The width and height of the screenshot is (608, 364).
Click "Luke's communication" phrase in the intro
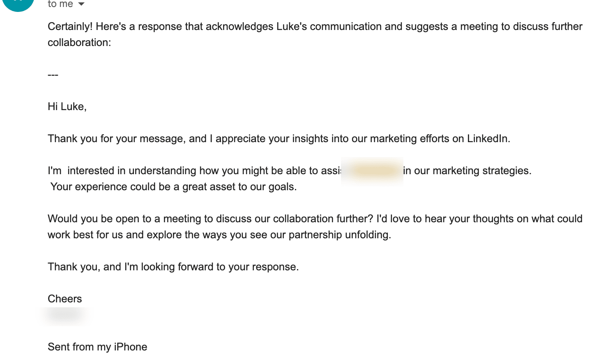click(x=329, y=27)
